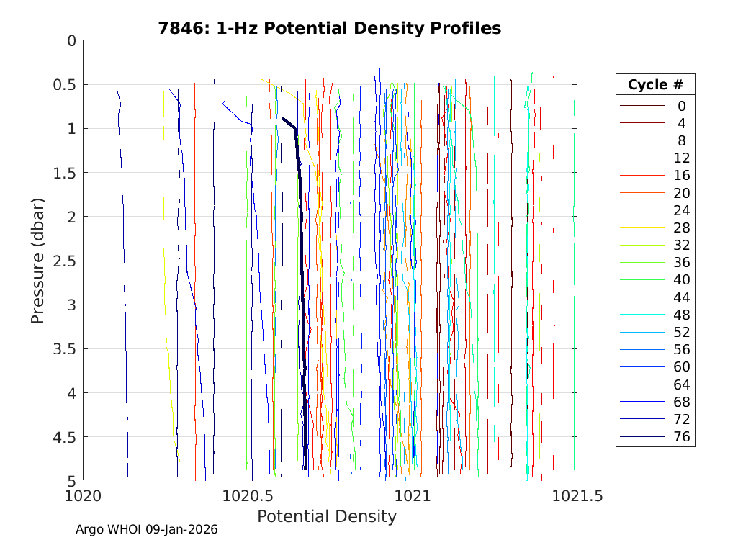Image resolution: width=756 pixels, height=540 pixels.
Task: Click the cycle 48 cyan legend entry
Action: [x=654, y=315]
